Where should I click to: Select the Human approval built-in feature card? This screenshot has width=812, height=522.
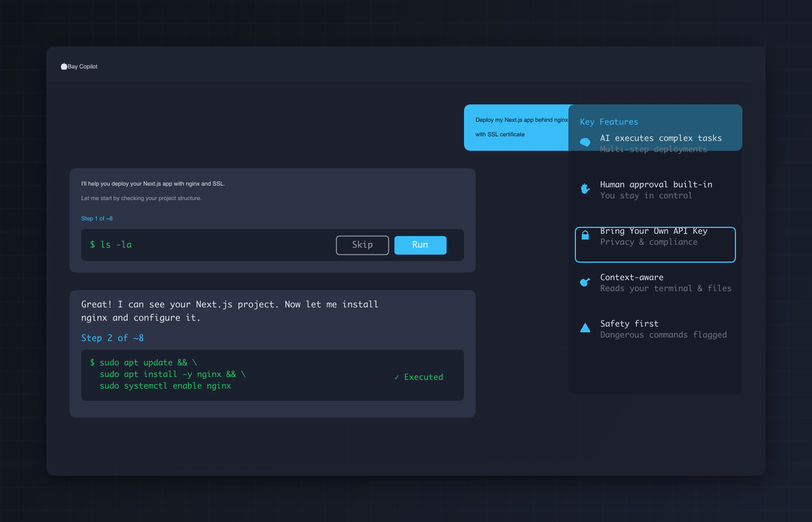pyautogui.click(x=655, y=190)
